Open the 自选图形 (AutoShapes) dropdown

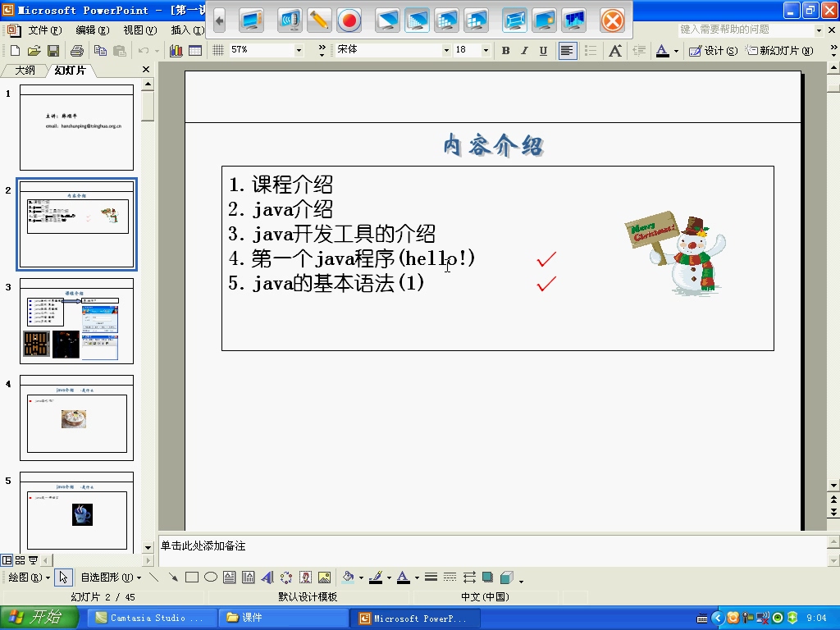click(111, 577)
